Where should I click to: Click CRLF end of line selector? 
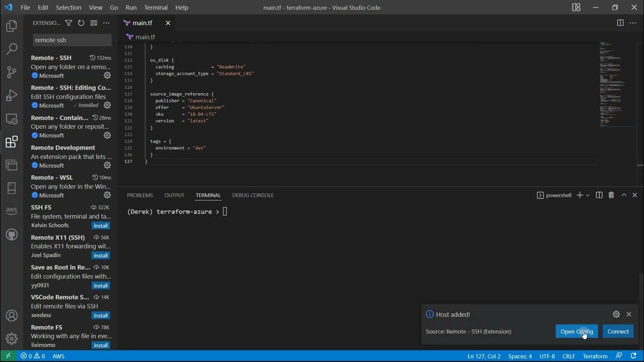pos(569,356)
